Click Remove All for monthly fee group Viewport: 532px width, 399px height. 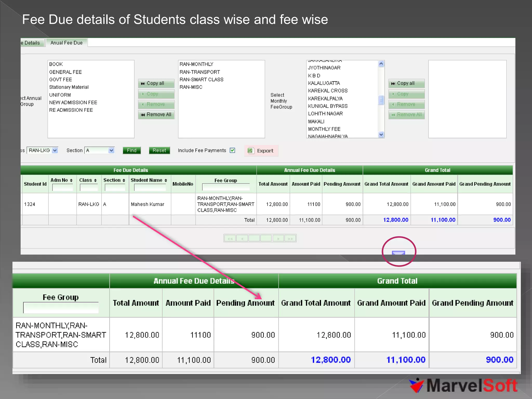click(407, 115)
